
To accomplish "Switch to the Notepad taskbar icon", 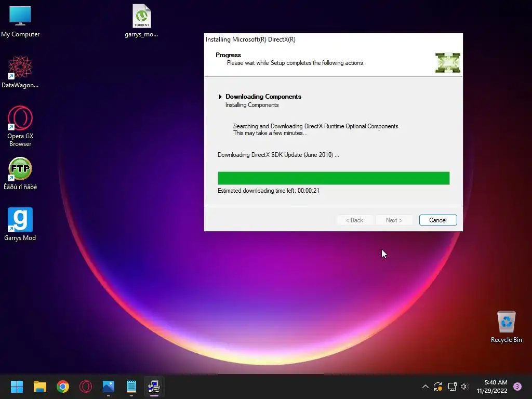I will (x=131, y=387).
